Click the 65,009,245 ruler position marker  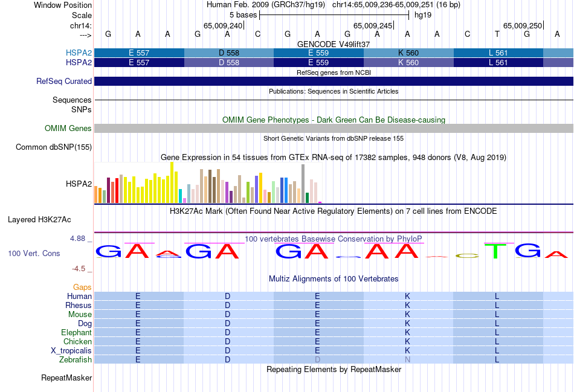(x=373, y=25)
